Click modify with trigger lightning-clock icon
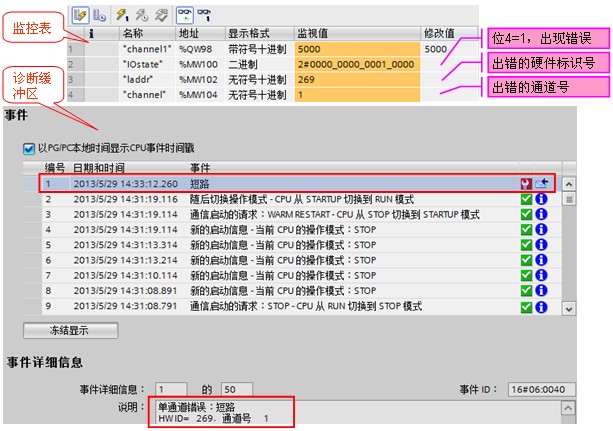Viewport: 613px width, 431px height. pyautogui.click(x=142, y=16)
